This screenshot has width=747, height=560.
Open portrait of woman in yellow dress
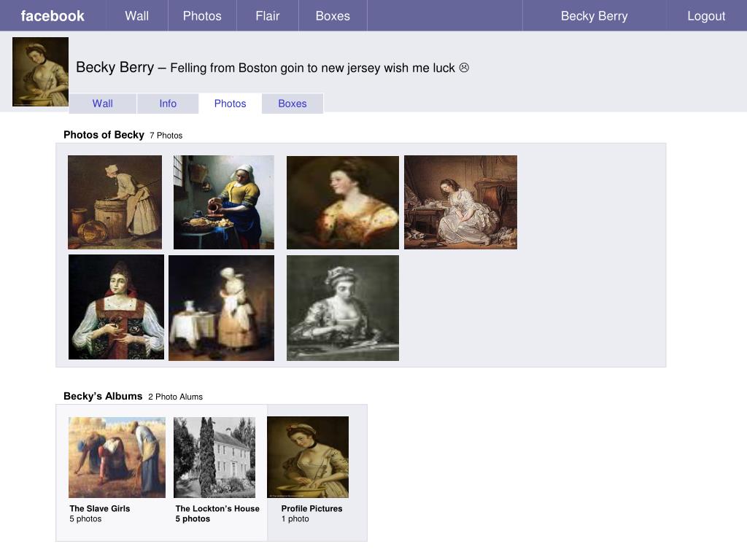(x=343, y=203)
